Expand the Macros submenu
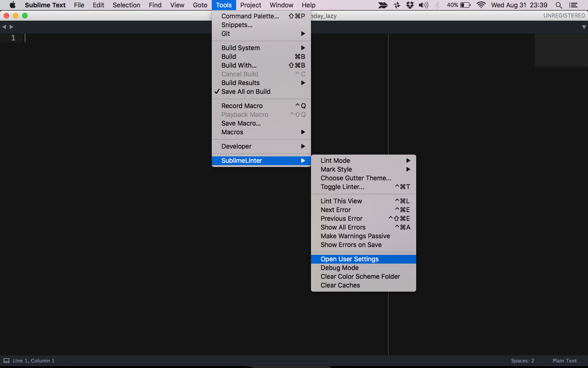The image size is (588, 368). 261,132
